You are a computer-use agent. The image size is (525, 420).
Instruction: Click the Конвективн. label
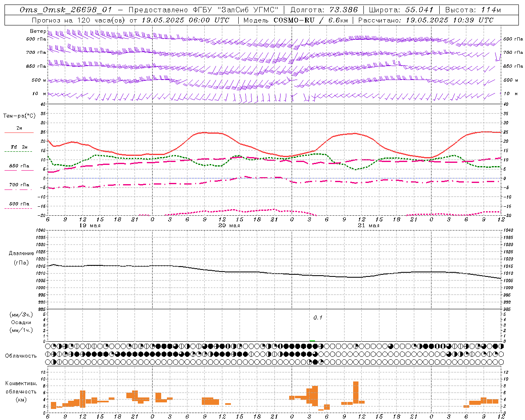click(x=21, y=383)
